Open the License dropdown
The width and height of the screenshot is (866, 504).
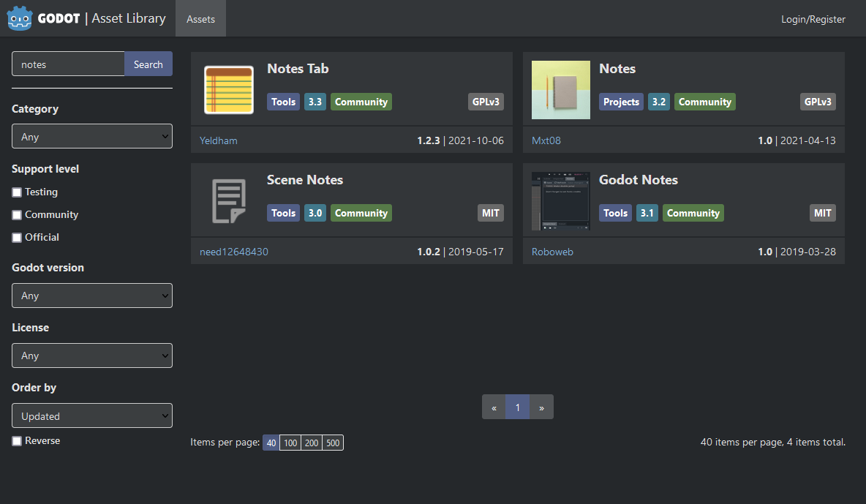[92, 356]
